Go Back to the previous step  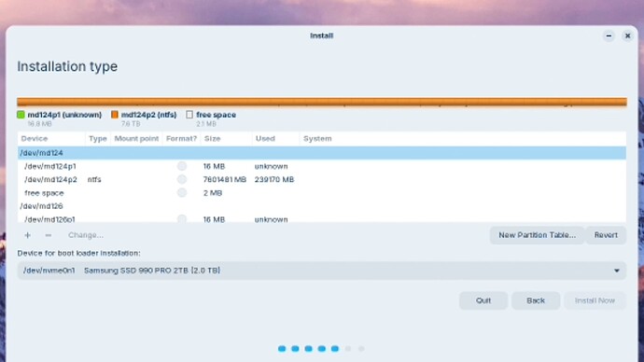coord(536,300)
